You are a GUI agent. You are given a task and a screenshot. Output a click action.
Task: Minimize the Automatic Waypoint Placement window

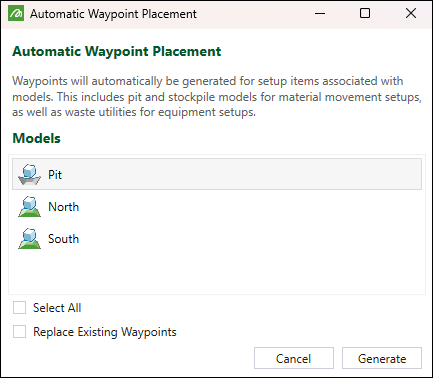click(x=320, y=14)
